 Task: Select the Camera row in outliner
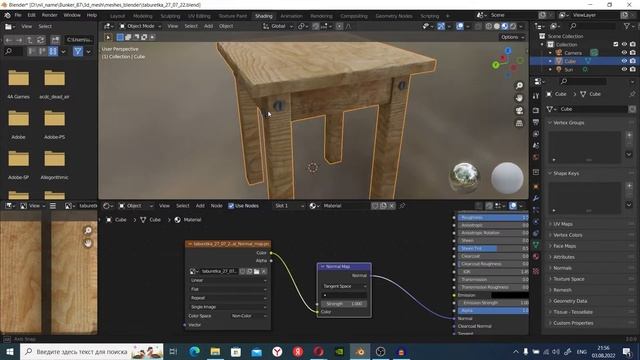[x=573, y=53]
